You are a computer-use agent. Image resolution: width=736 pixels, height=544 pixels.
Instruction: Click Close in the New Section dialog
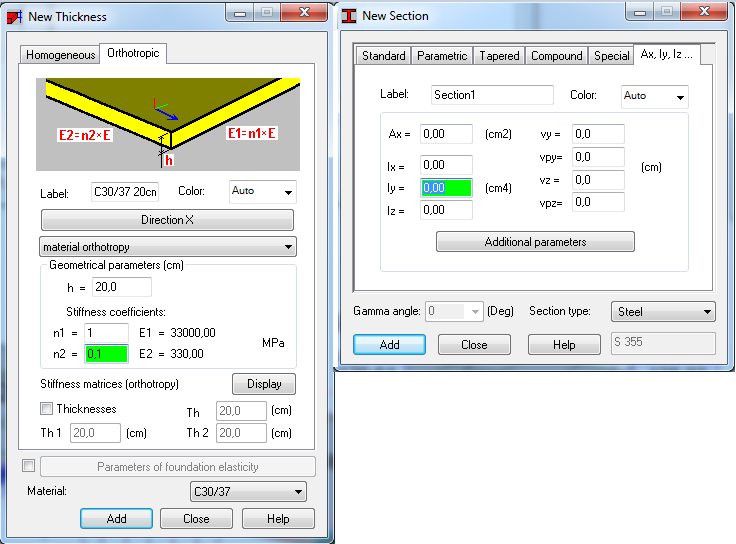click(474, 345)
